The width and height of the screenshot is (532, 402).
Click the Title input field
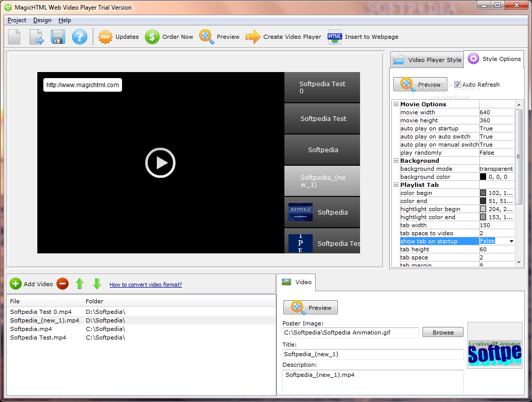point(373,354)
